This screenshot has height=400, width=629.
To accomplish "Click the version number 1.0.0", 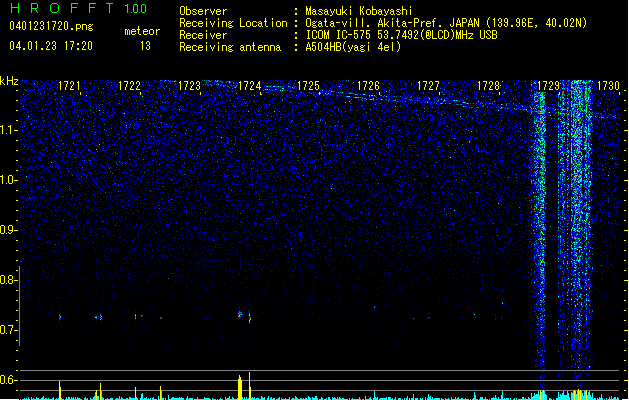I will click(x=135, y=8).
